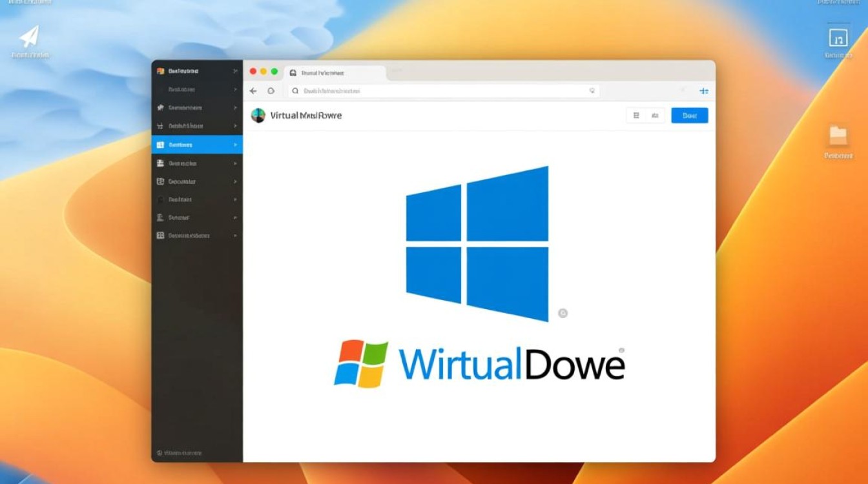Expand the chevron on the bottom sidebar item
The width and height of the screenshot is (868, 484).
click(235, 236)
